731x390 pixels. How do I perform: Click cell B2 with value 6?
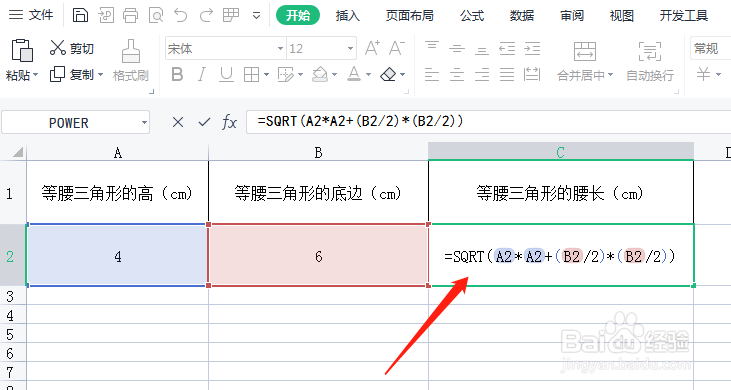pyautogui.click(x=318, y=256)
